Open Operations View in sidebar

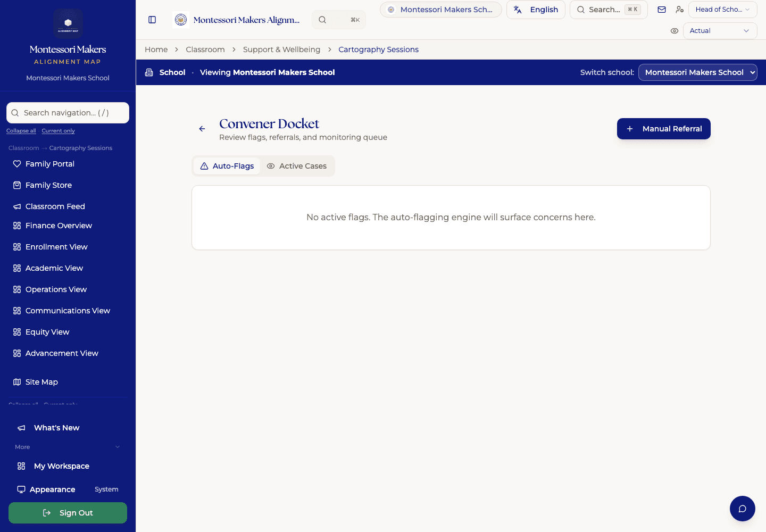click(x=68, y=289)
